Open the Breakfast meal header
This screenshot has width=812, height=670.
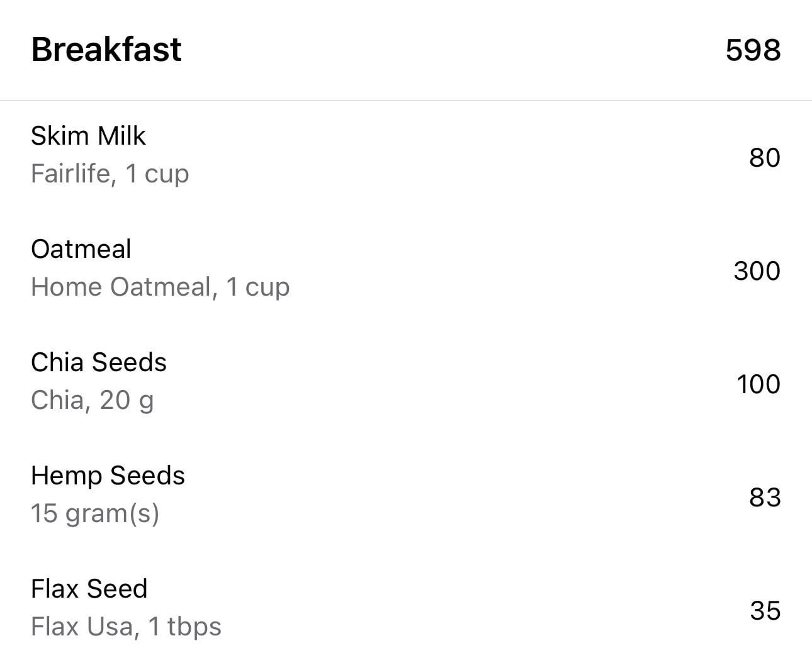point(406,50)
